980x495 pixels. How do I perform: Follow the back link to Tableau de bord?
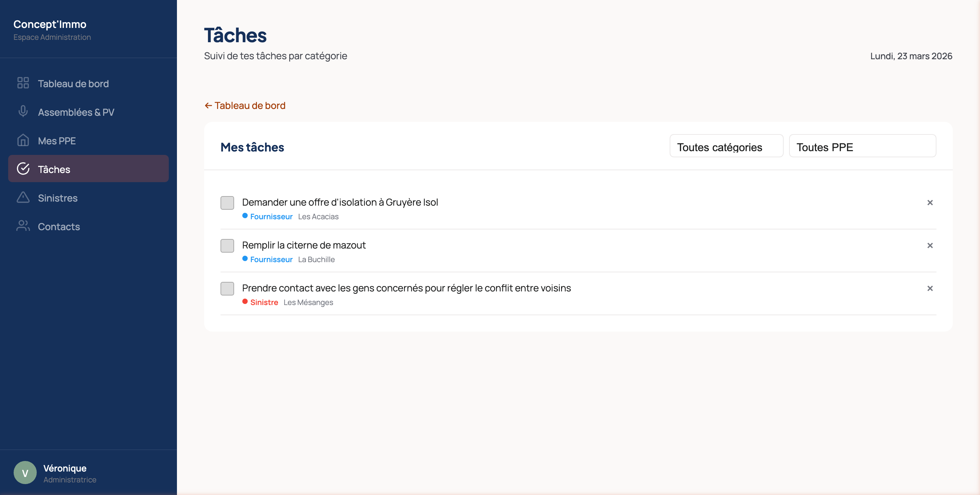[245, 106]
